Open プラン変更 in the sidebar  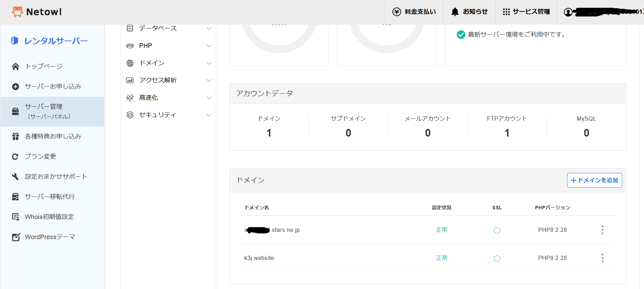(x=53, y=156)
